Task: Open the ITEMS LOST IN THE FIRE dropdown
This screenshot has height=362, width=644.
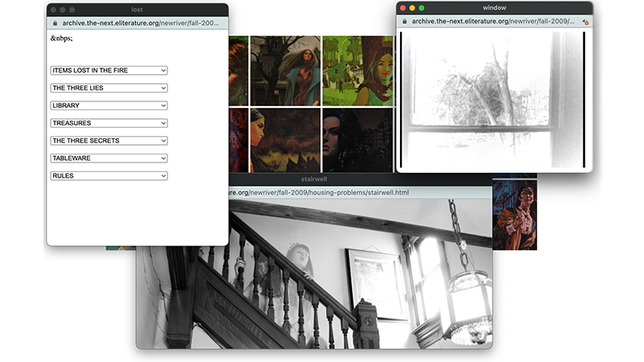Action: click(109, 71)
